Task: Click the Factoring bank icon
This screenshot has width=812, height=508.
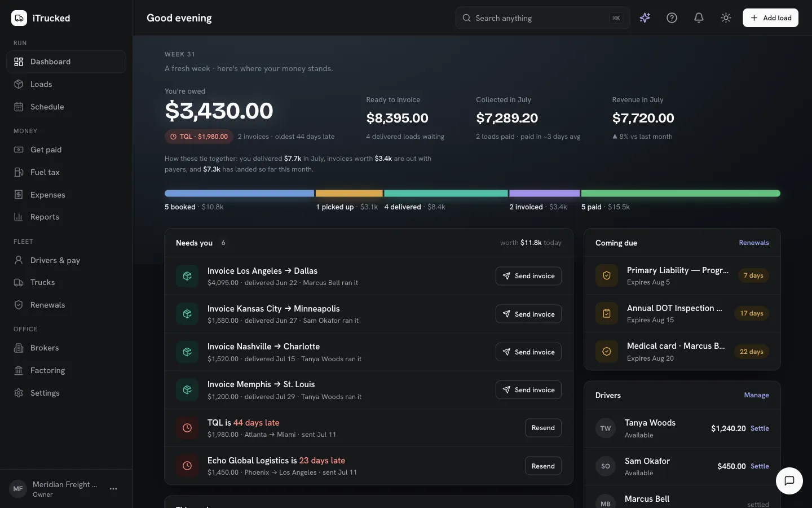Action: (x=19, y=370)
